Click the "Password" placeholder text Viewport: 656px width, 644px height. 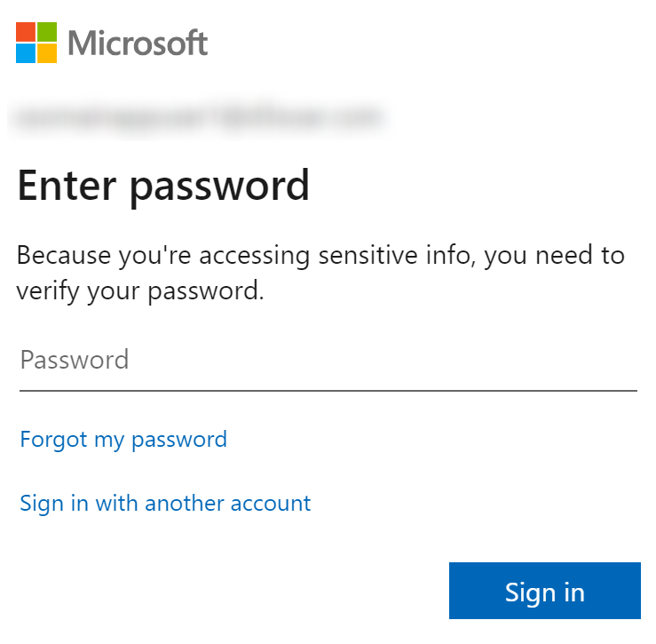pos(75,360)
